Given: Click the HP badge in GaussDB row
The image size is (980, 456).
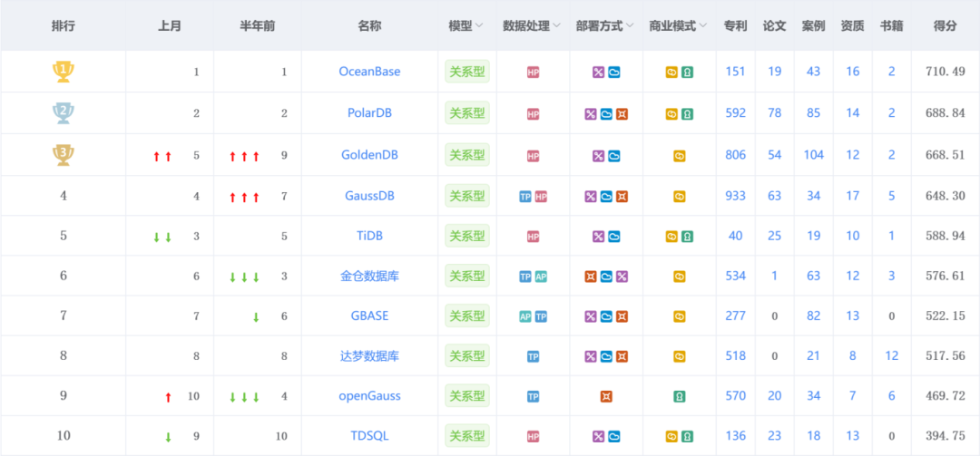Looking at the screenshot, I should (x=541, y=197).
